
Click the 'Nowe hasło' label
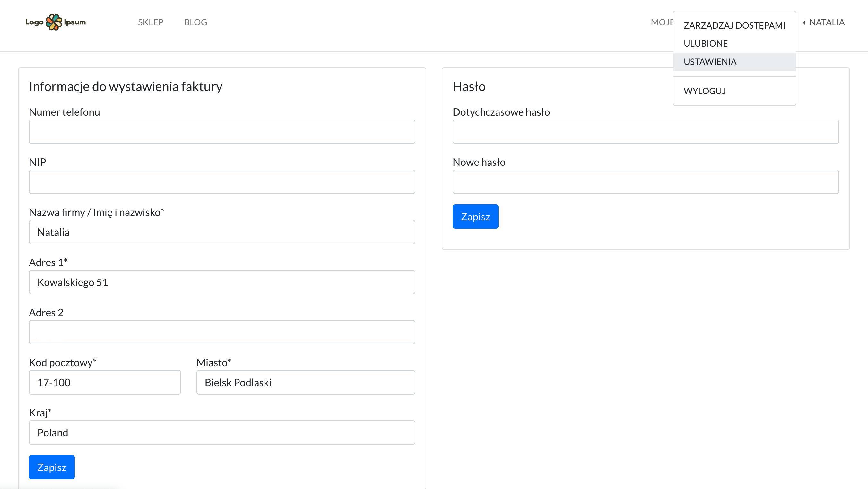click(479, 162)
